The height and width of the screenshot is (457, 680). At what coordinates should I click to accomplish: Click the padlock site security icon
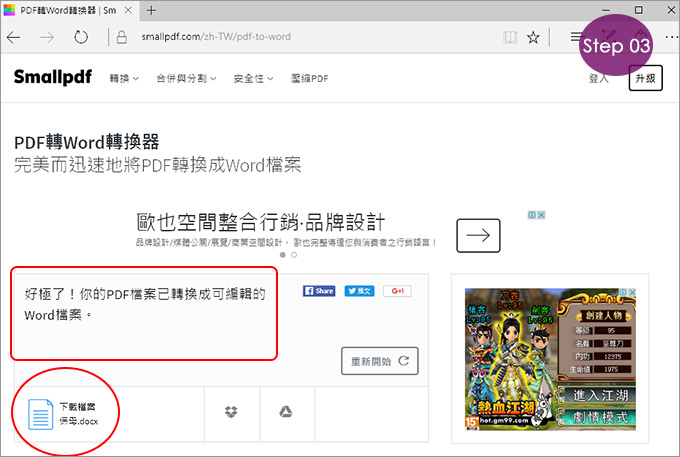point(122,37)
